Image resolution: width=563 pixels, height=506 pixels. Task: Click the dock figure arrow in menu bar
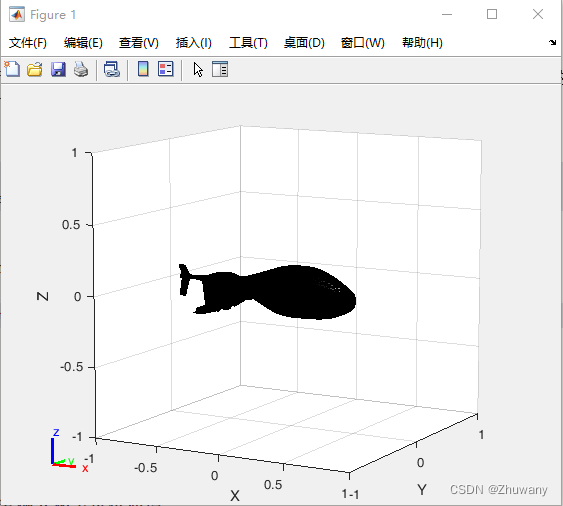tap(552, 43)
